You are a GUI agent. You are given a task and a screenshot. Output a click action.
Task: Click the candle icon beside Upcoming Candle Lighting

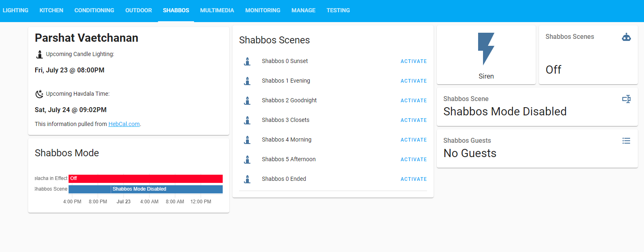point(40,54)
